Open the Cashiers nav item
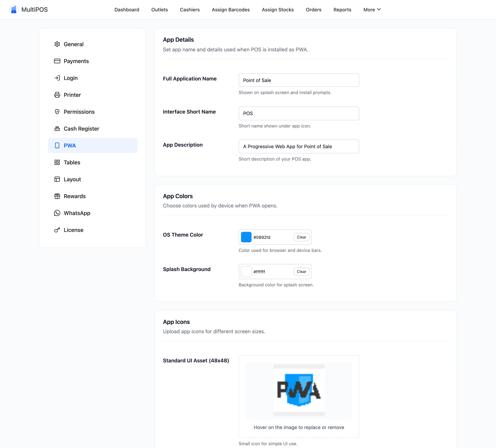This screenshot has height=448, width=496. click(x=190, y=10)
